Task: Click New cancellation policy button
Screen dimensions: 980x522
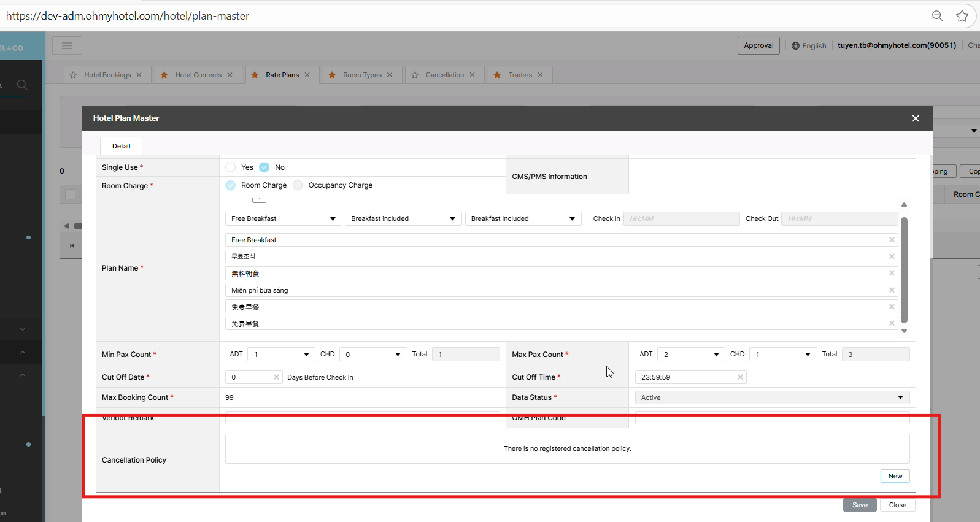Action: 895,476
